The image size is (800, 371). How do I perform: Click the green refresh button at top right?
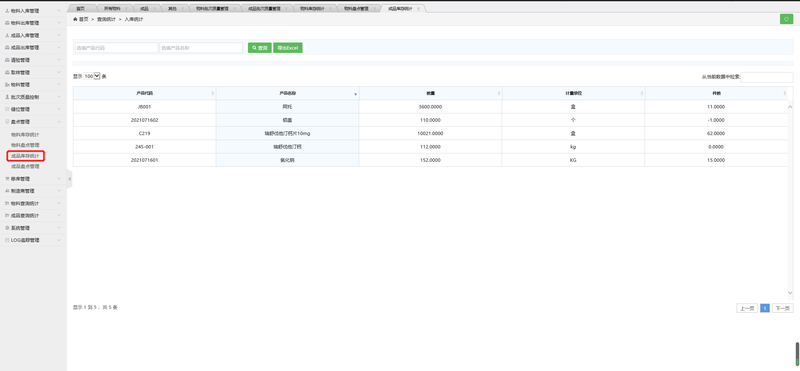[x=786, y=19]
